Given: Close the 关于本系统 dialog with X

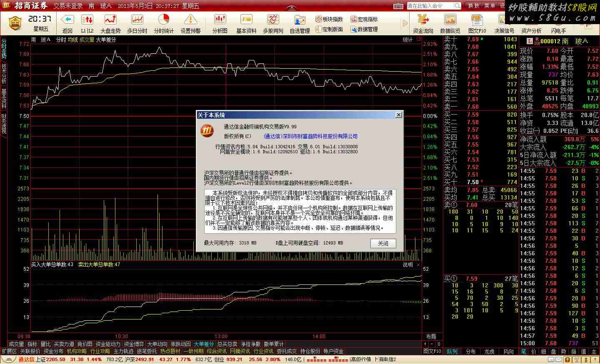Looking at the screenshot, I should [x=398, y=115].
